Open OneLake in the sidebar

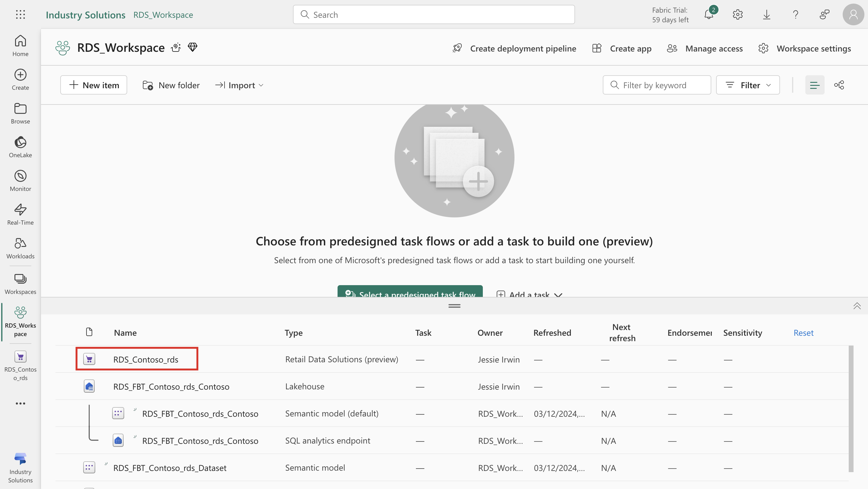20,147
